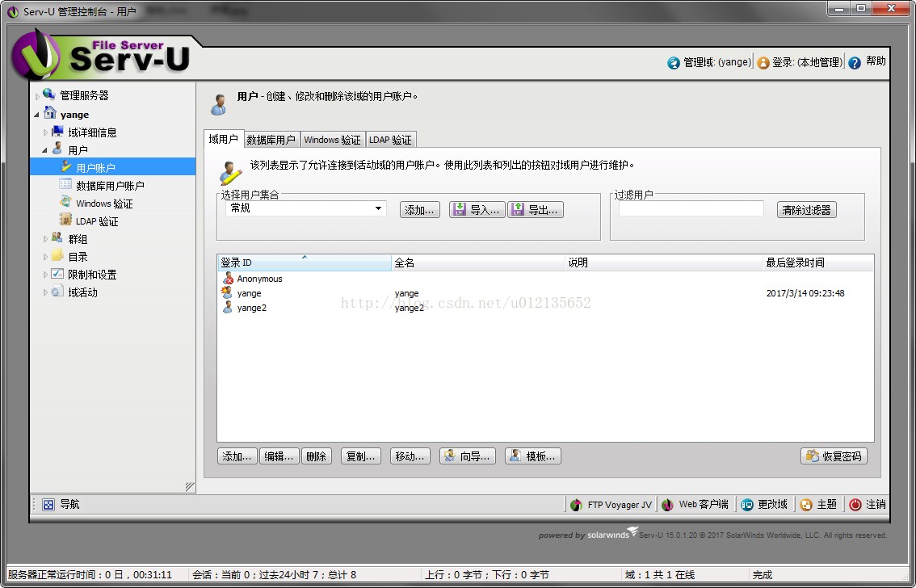
Task: Click the 数据库用户账户 table icon
Action: [65, 184]
